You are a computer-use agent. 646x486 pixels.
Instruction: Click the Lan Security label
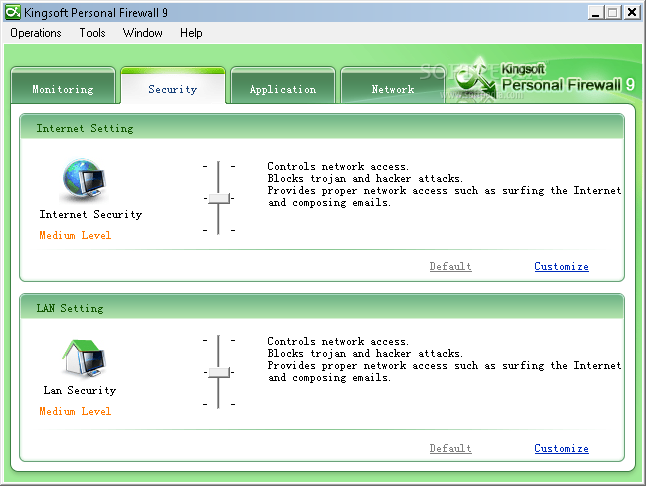click(80, 390)
